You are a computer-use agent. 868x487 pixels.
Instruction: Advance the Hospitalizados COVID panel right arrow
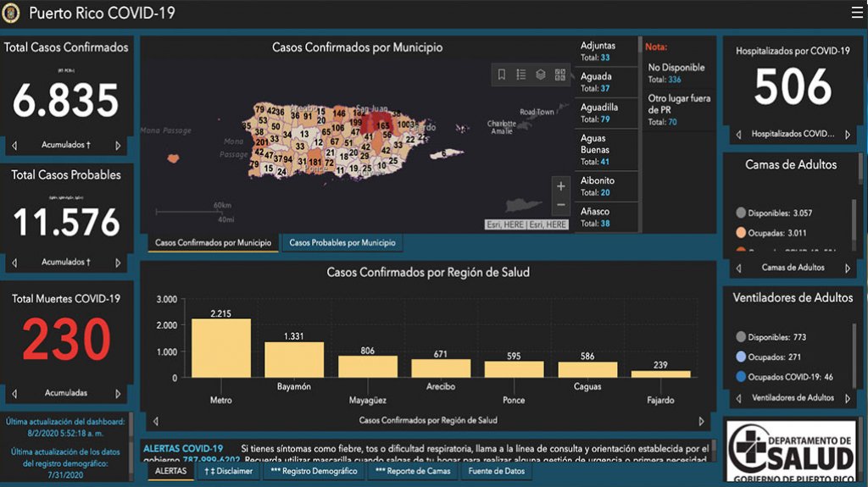coord(847,135)
